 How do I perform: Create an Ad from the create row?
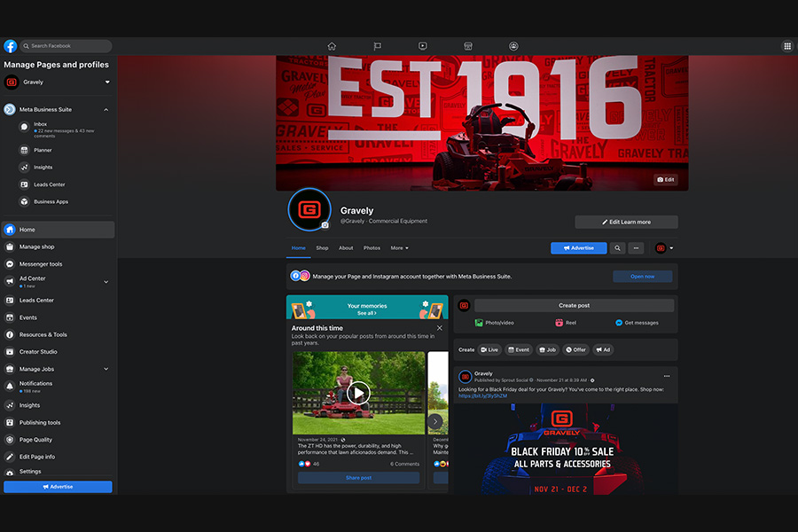[x=603, y=349]
